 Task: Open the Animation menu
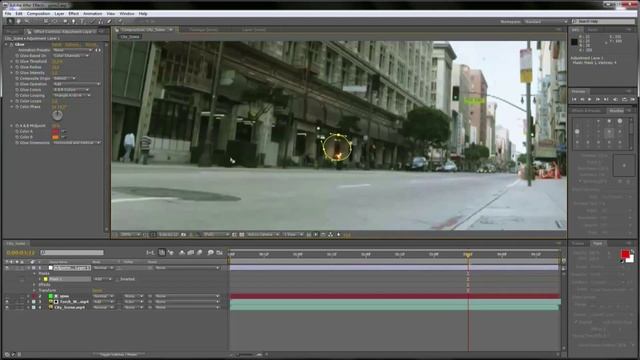[x=93, y=13]
